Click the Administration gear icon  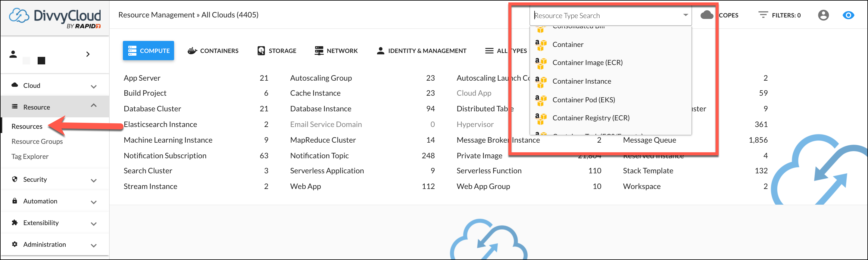tap(14, 244)
